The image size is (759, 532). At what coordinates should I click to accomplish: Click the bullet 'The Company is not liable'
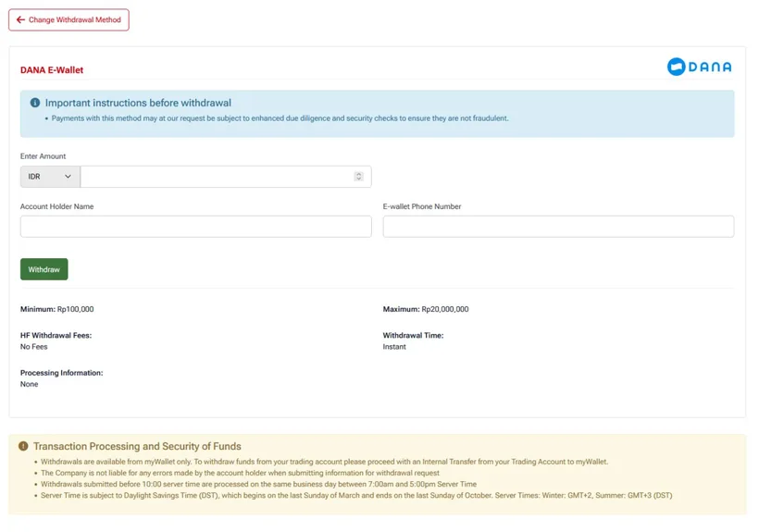click(x=240, y=473)
